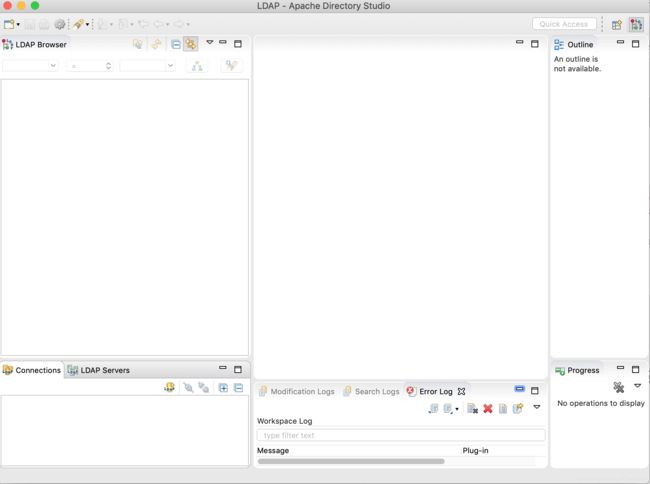Open the Error Log view menu triangle
This screenshot has width=650, height=484.
tap(536, 407)
